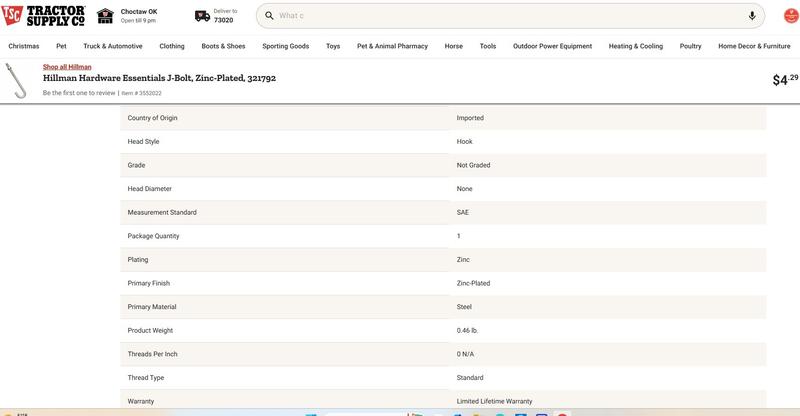Open Heating & Cooling category
The height and width of the screenshot is (416, 800).
636,46
